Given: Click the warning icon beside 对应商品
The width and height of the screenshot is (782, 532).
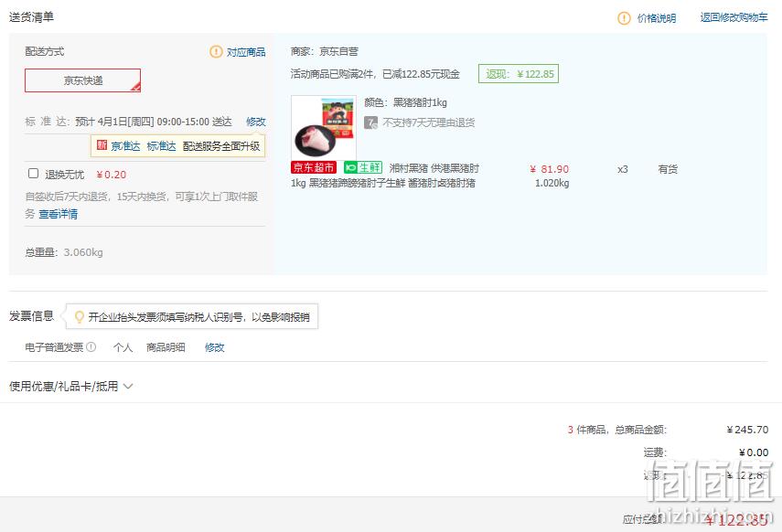Looking at the screenshot, I should click(x=216, y=52).
